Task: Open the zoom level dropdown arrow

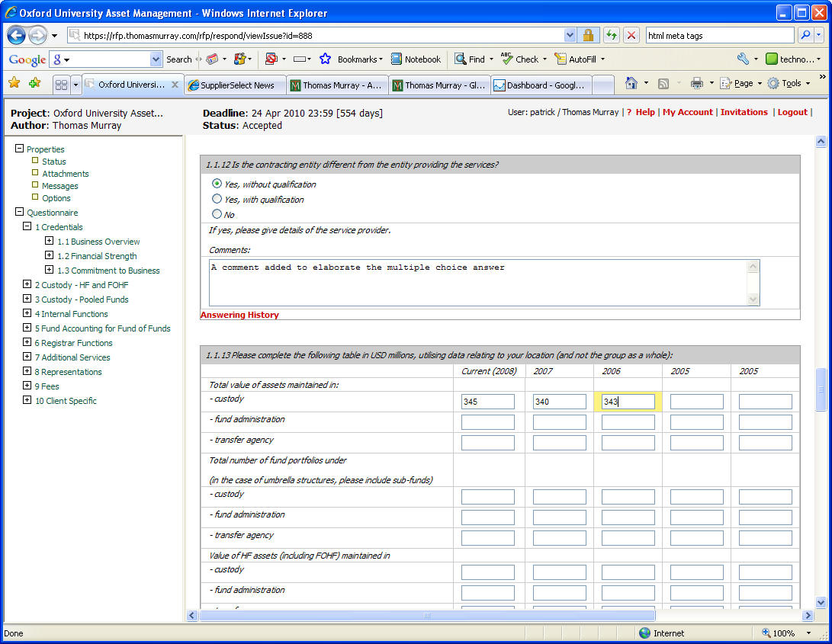Action: (808, 633)
